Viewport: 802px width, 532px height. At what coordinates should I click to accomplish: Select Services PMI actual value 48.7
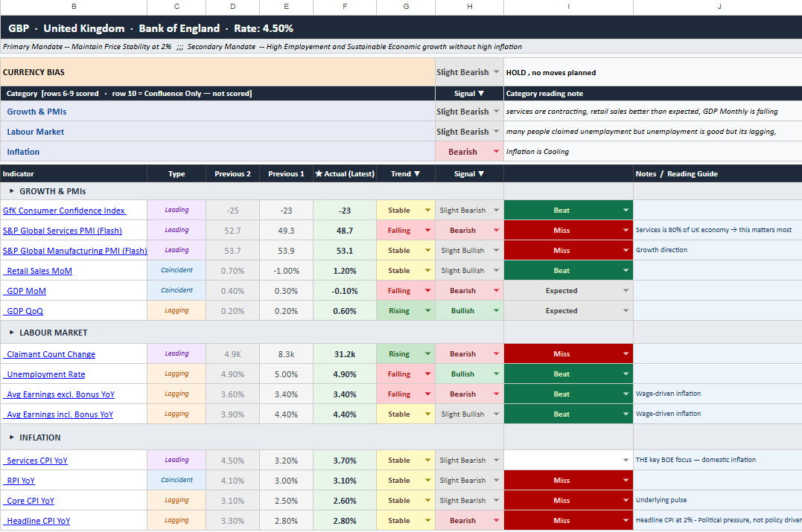(345, 231)
